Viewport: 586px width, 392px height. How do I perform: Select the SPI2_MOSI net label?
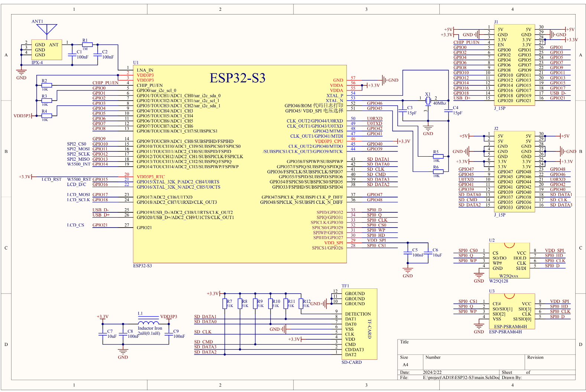click(x=78, y=149)
